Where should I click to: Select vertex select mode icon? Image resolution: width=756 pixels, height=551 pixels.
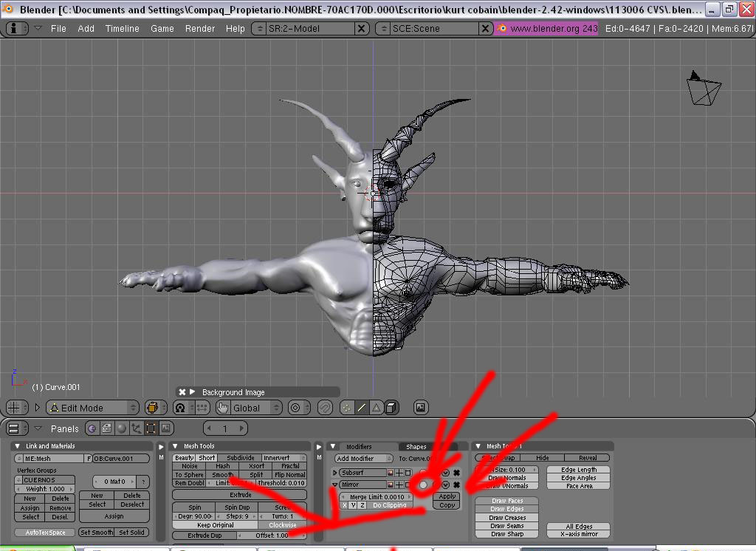point(346,408)
